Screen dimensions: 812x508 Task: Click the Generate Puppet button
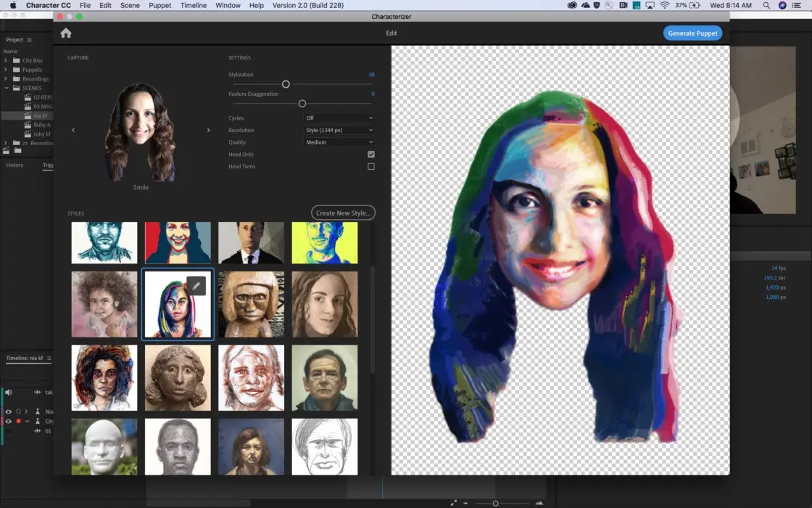[x=692, y=33]
